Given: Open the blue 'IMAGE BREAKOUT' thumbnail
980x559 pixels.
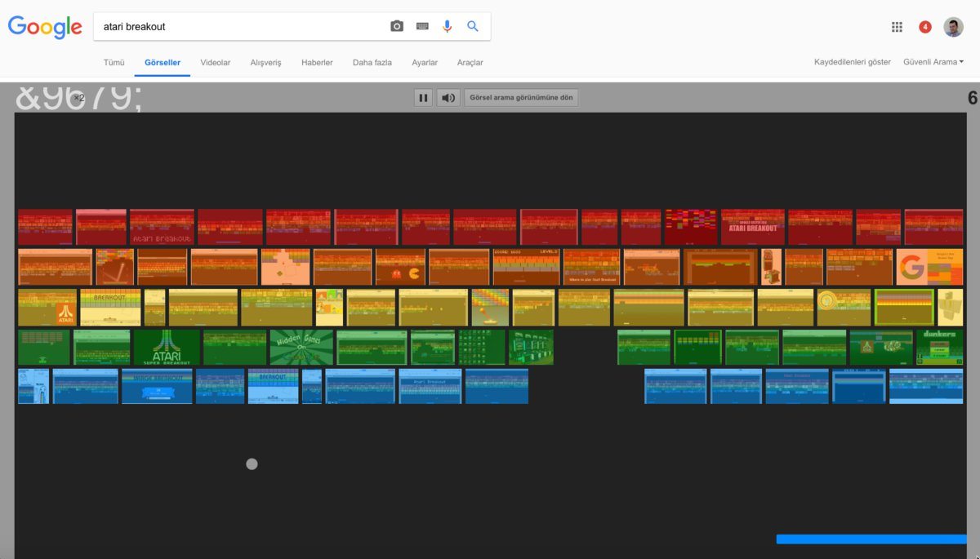Looking at the screenshot, I should tap(157, 386).
